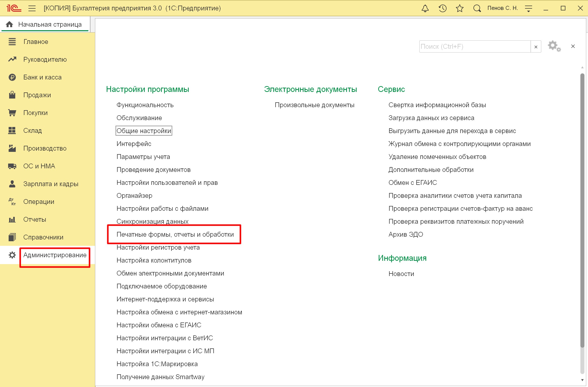Open Настройки интеграции с ВетИС
The width and height of the screenshot is (588, 387).
tap(165, 338)
